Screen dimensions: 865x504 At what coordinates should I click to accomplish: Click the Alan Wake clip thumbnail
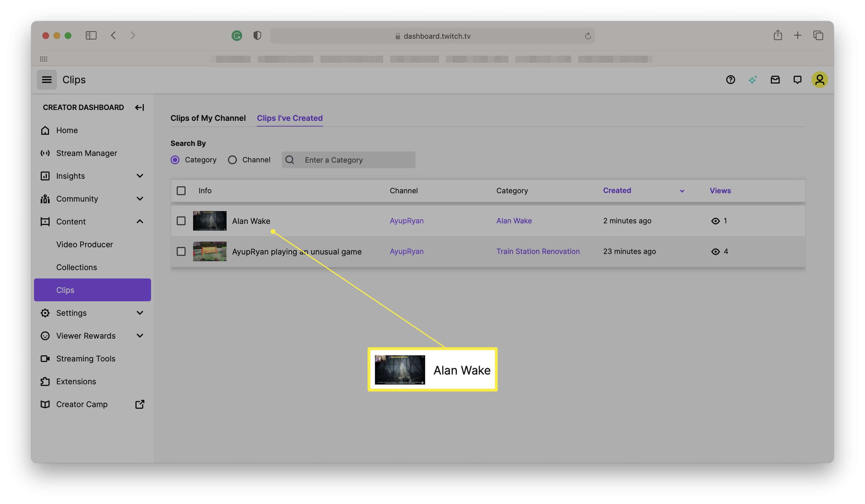[x=209, y=220]
